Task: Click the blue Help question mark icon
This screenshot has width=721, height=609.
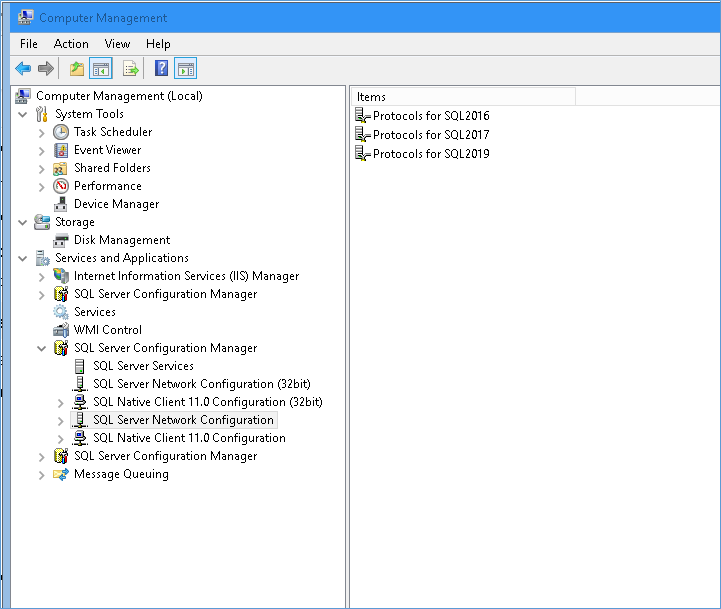Action: (161, 69)
